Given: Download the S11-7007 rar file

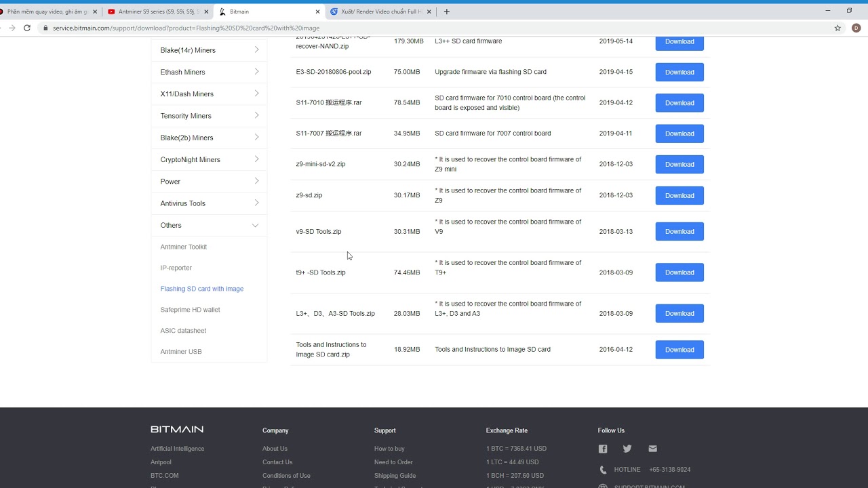Looking at the screenshot, I should pos(679,134).
